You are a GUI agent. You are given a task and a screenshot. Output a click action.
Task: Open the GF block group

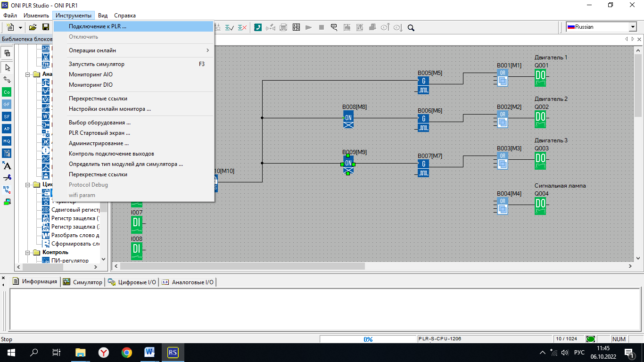(7, 104)
